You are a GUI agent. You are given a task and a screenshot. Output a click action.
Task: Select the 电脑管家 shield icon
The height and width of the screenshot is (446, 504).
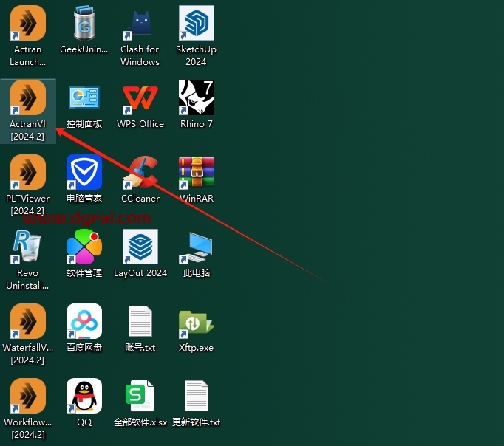84,172
